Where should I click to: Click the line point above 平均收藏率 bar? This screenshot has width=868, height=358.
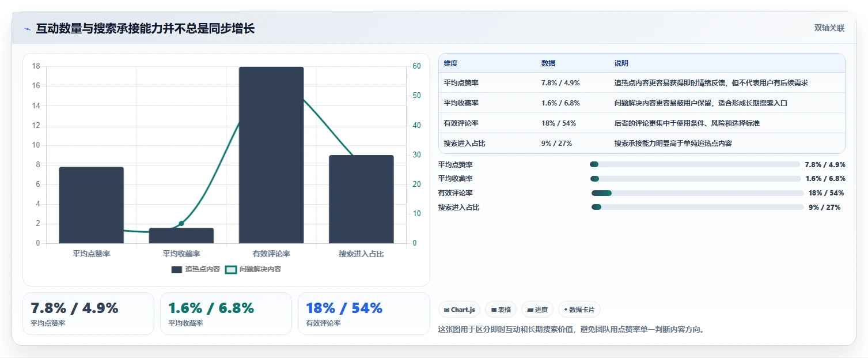pyautogui.click(x=181, y=223)
